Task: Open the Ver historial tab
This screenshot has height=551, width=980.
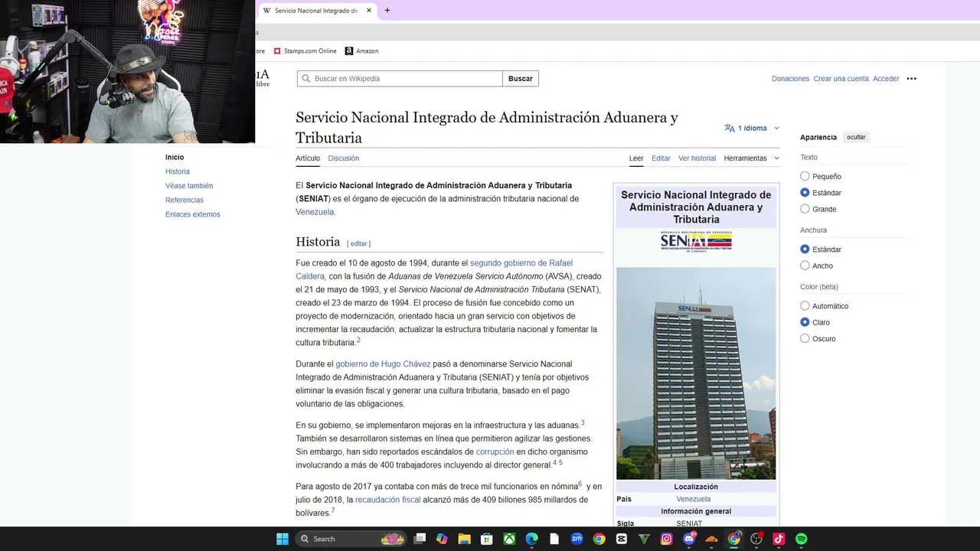Action: pos(697,158)
